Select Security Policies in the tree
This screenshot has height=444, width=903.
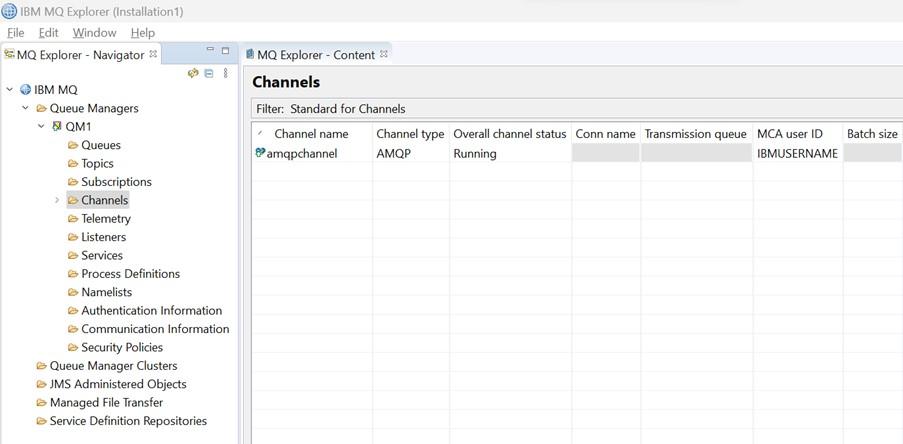[x=122, y=348]
